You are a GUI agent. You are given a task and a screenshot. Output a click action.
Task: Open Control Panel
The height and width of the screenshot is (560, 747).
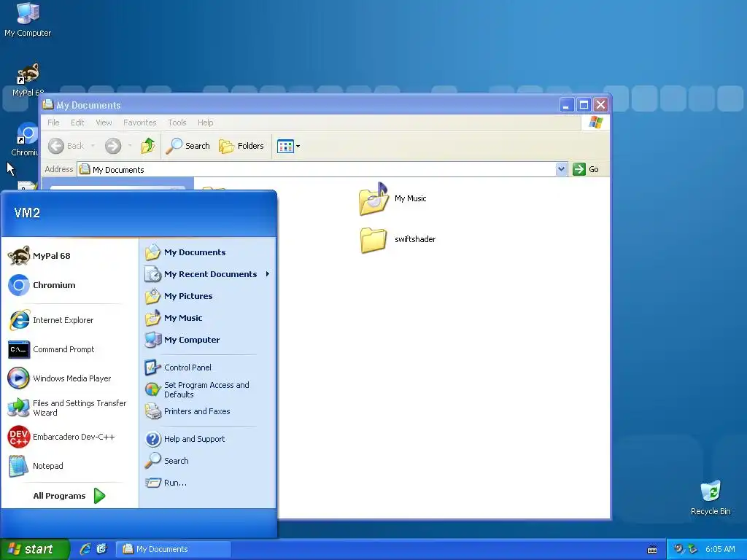pyautogui.click(x=207, y=367)
